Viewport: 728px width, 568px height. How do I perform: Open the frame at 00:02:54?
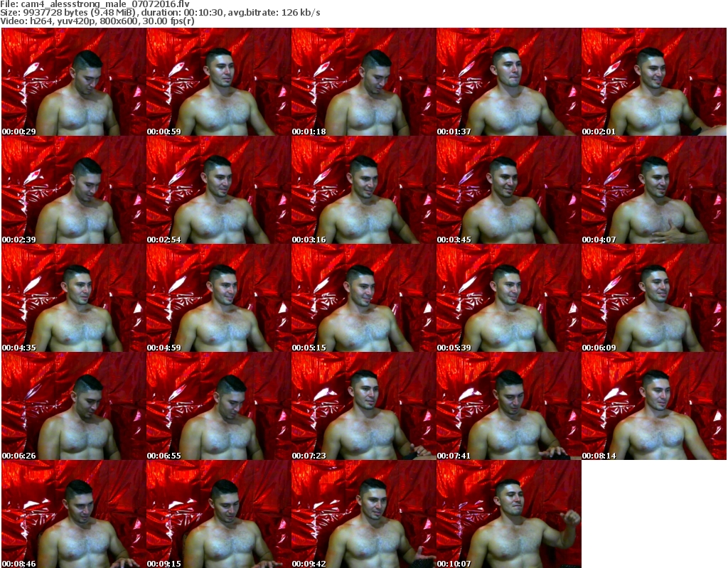(x=219, y=190)
